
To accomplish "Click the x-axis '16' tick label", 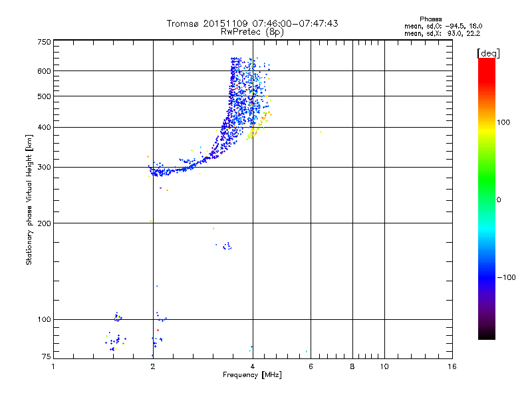I will 452,366.
